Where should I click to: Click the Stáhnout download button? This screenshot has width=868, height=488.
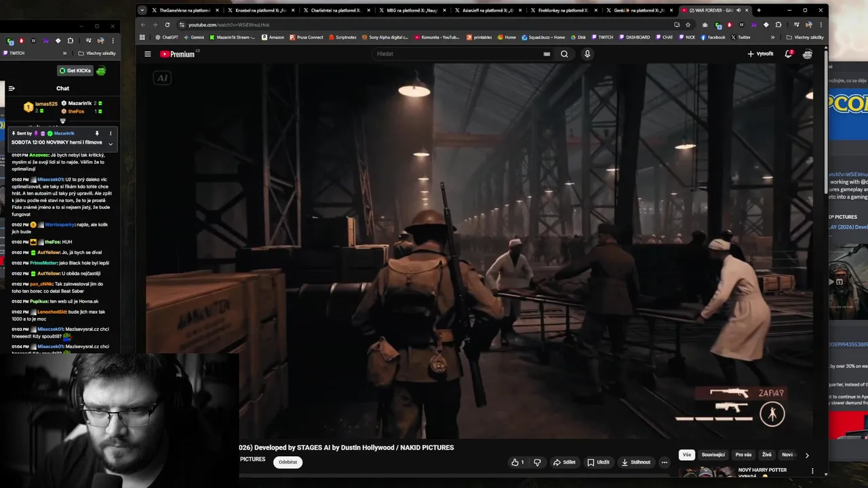point(636,462)
